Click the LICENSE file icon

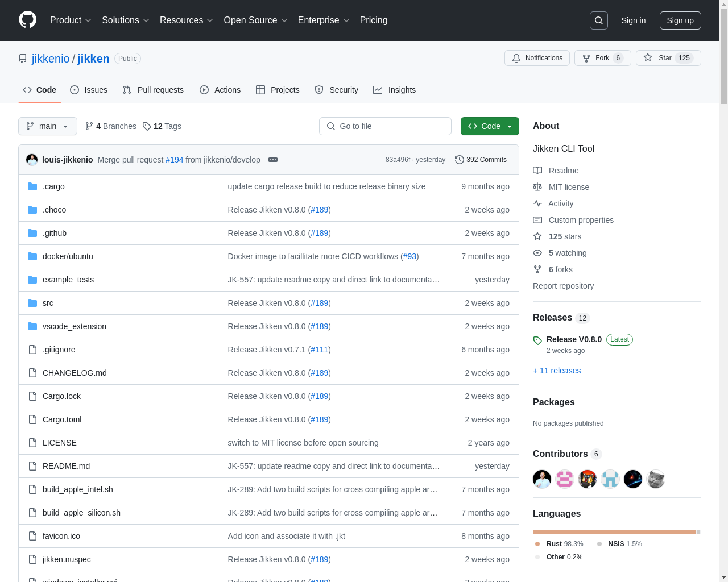[32, 443]
